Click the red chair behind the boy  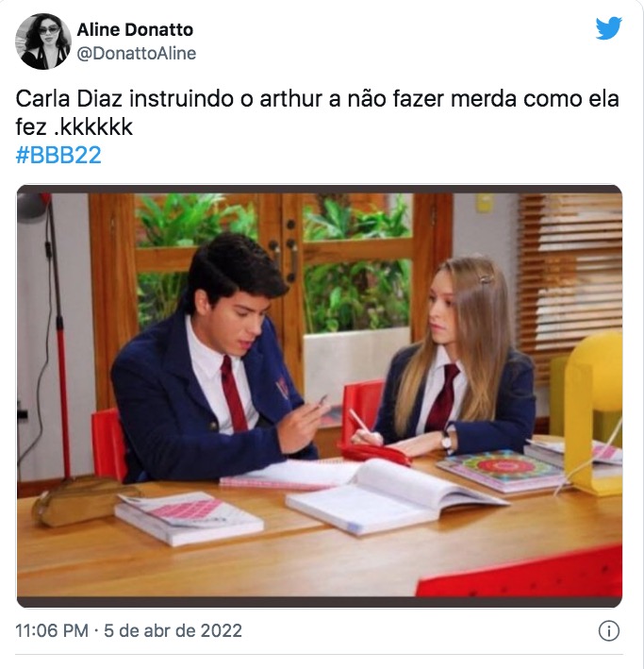(107, 443)
